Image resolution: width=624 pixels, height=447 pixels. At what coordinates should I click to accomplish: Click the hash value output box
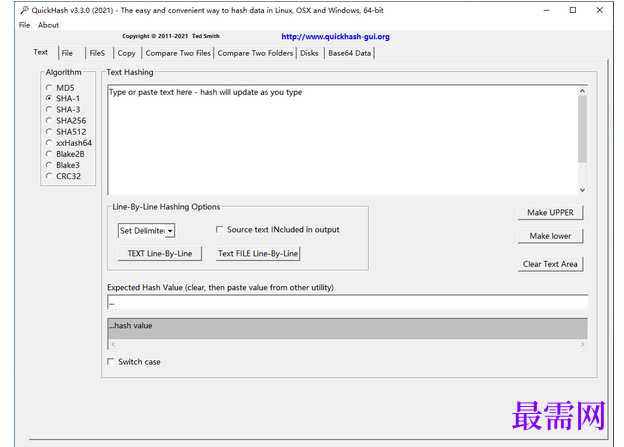coord(347,329)
